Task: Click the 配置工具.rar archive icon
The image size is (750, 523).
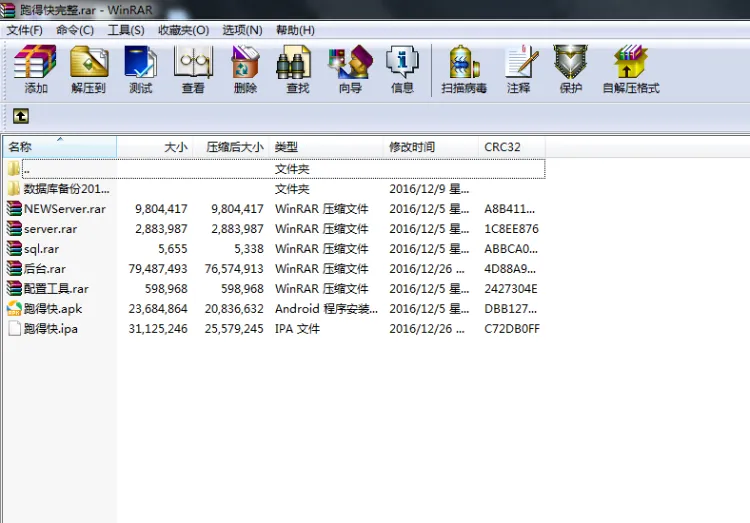Action: [x=14, y=289]
